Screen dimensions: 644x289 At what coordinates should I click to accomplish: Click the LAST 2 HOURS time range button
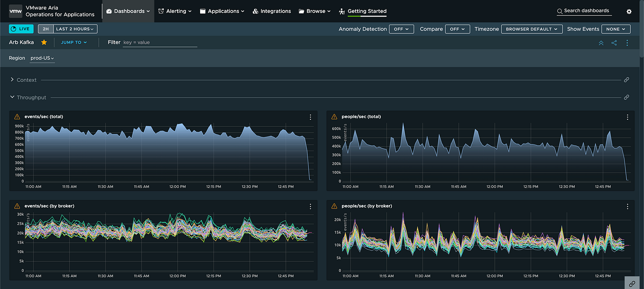[x=74, y=28]
